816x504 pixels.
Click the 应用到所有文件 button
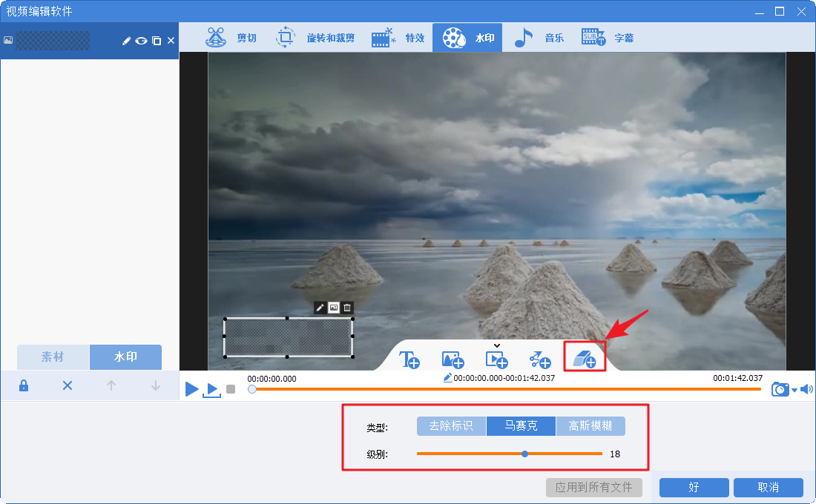pyautogui.click(x=593, y=488)
